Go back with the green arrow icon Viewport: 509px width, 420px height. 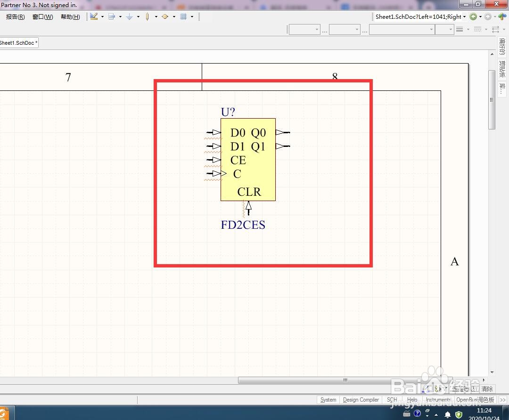tap(473, 16)
